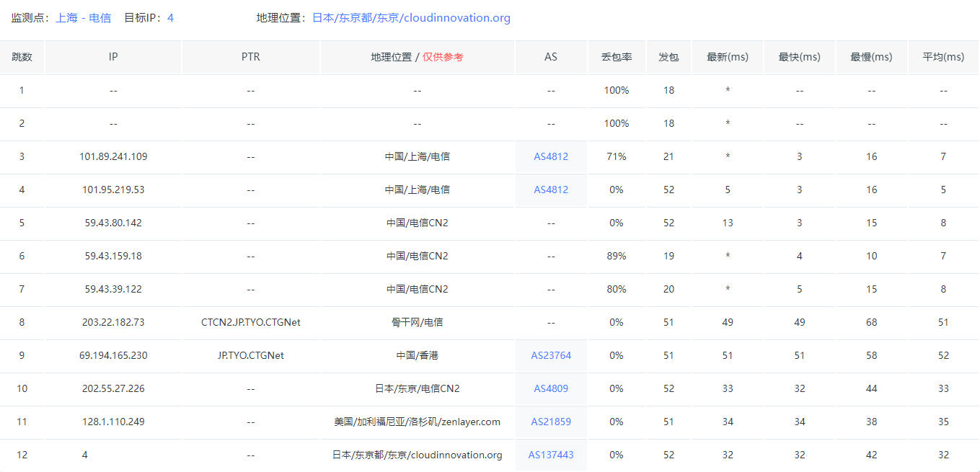Viewport: 980px width, 472px height.
Task: Click sent packets 20 in hop 7
Action: point(668,289)
